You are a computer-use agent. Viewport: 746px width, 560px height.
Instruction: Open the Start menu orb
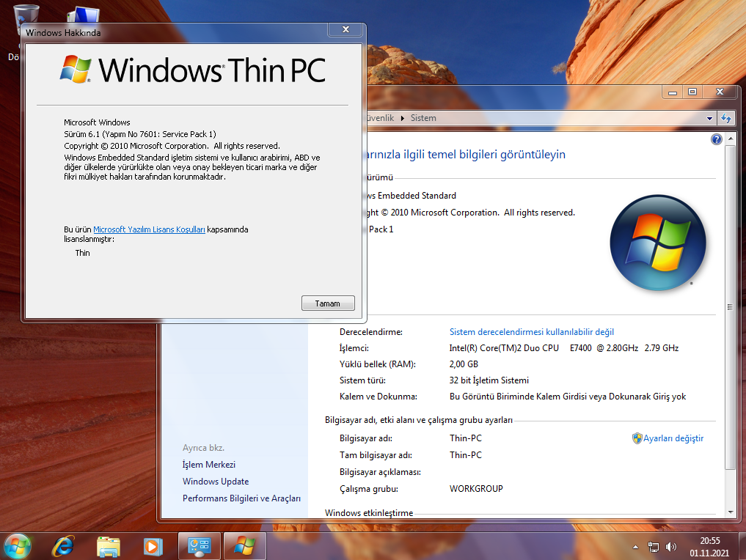pos(18,546)
